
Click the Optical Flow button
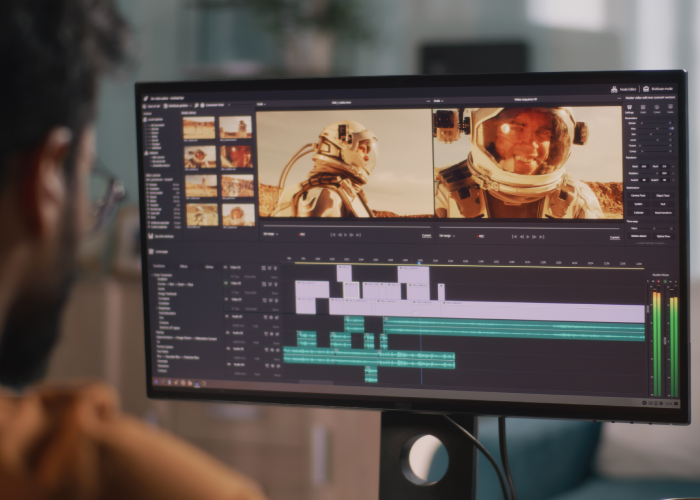click(663, 236)
